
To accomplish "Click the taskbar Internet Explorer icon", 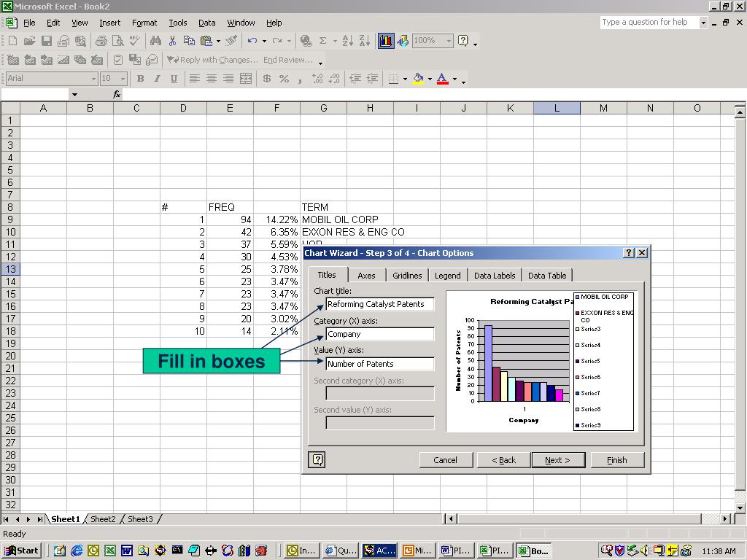I will click(76, 551).
